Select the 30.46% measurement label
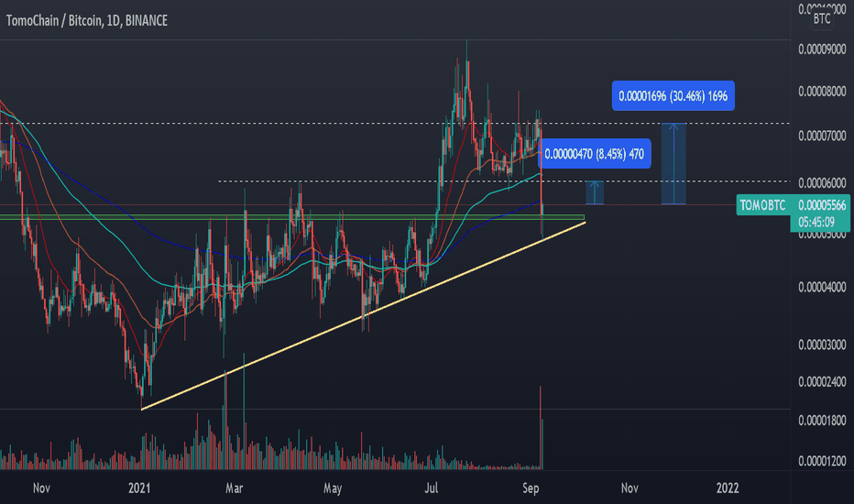 point(673,96)
